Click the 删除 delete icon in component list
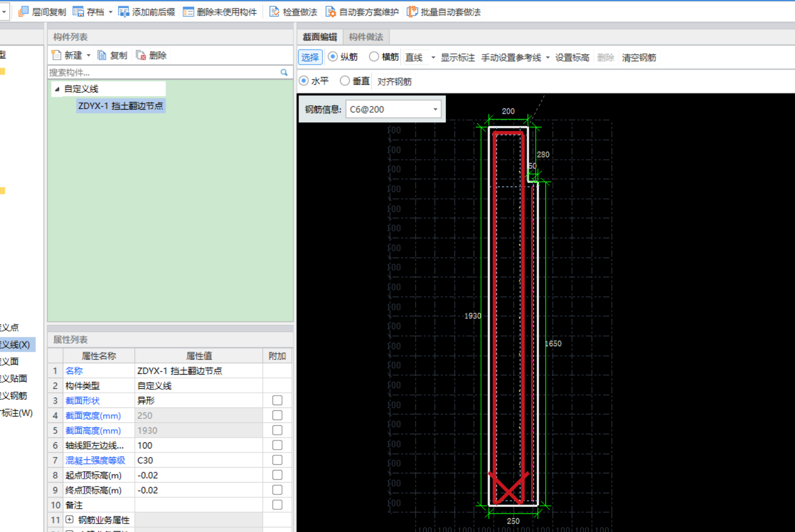The height and width of the screenshot is (532, 795). (x=141, y=55)
